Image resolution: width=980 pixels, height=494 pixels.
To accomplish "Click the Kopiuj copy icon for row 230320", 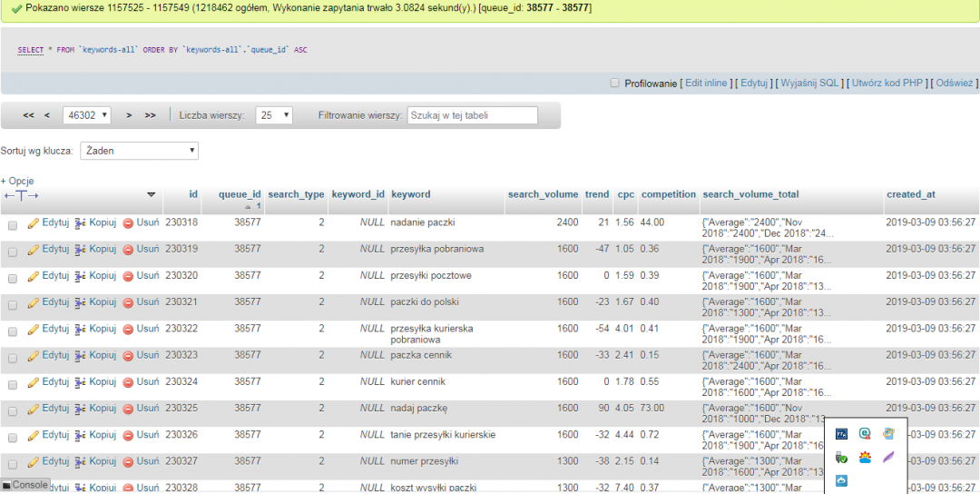I will coord(81,276).
